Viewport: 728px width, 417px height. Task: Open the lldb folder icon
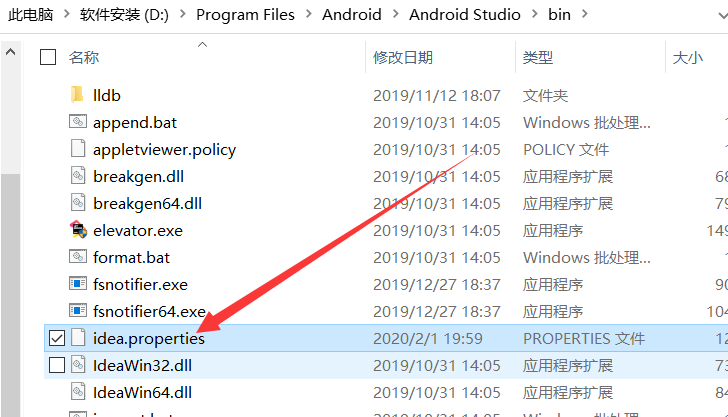[77, 95]
